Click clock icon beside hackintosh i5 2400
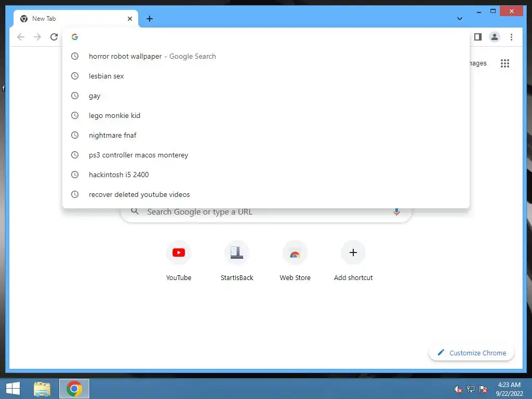 (75, 175)
